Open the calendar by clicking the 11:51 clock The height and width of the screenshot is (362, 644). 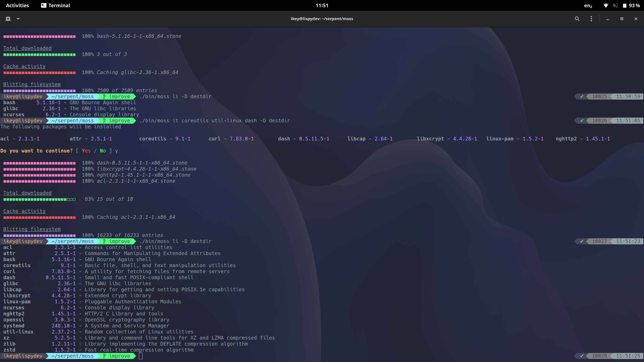pyautogui.click(x=322, y=5)
